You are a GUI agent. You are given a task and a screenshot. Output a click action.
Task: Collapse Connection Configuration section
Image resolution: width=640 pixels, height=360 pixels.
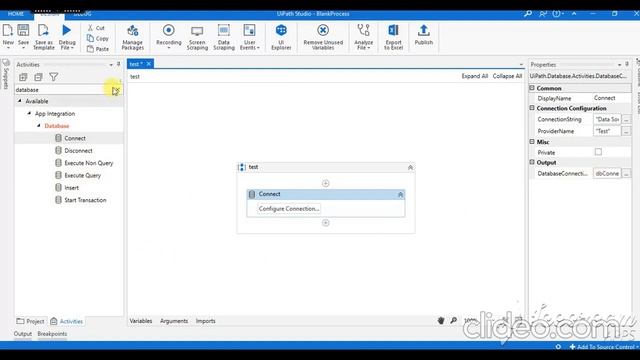point(532,108)
